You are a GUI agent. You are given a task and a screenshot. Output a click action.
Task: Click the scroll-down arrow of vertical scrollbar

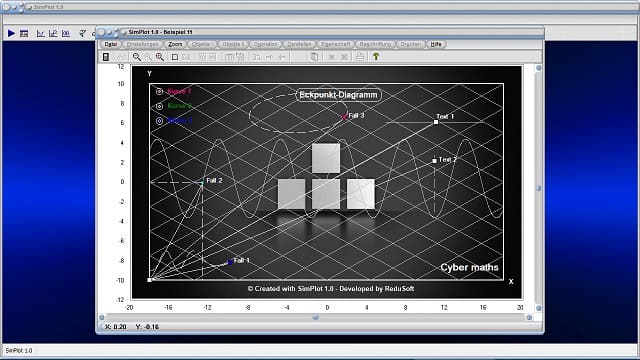pyautogui.click(x=539, y=308)
